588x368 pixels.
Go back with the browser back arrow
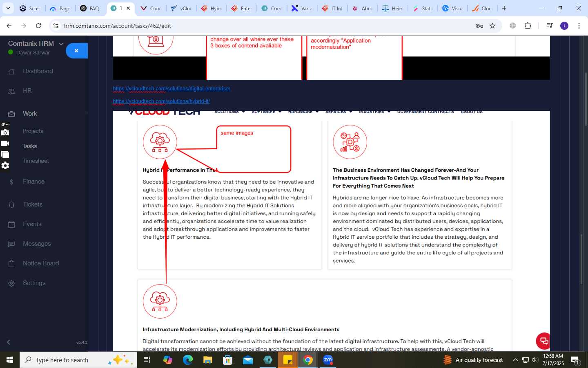9,26
